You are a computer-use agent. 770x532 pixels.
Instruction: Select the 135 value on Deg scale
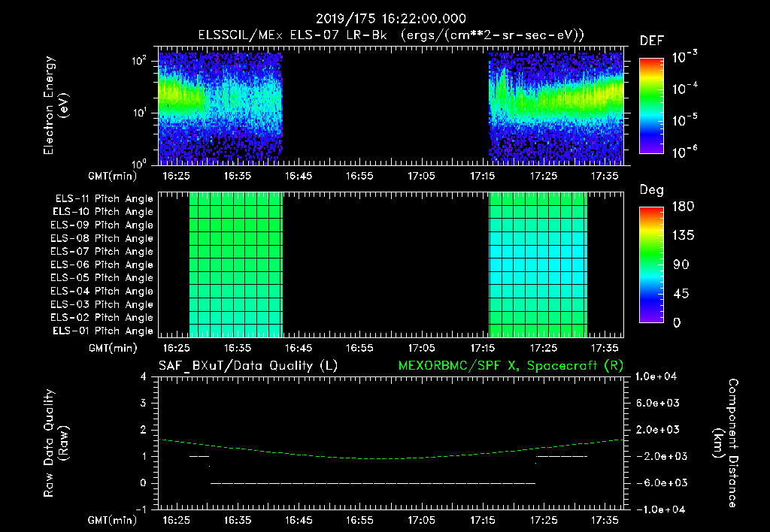point(683,235)
